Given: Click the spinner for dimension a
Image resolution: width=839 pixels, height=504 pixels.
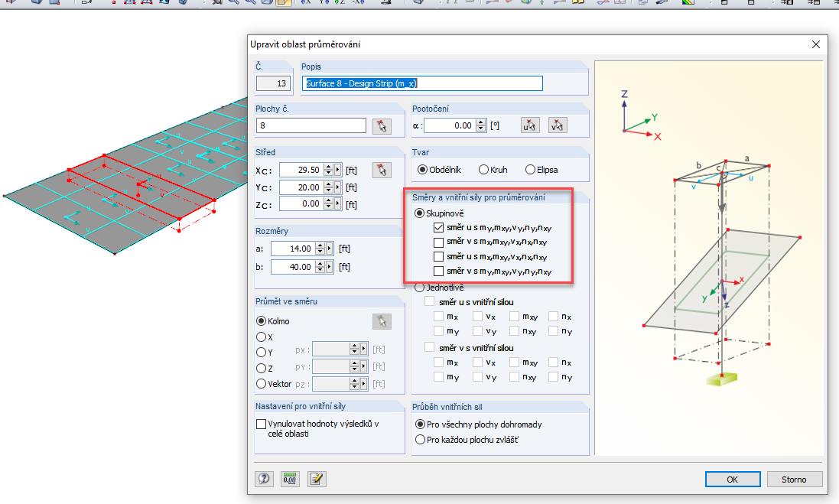Looking at the screenshot, I should click(x=320, y=249).
